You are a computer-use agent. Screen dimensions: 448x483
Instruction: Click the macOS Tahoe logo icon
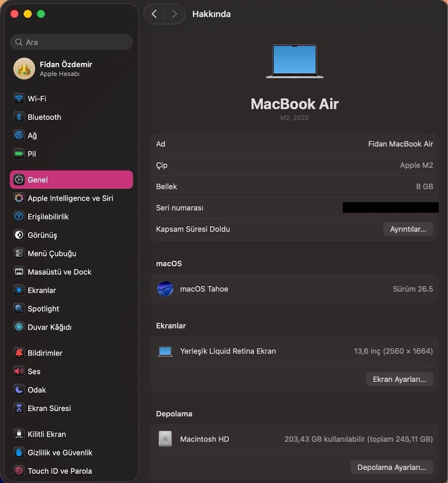point(165,289)
